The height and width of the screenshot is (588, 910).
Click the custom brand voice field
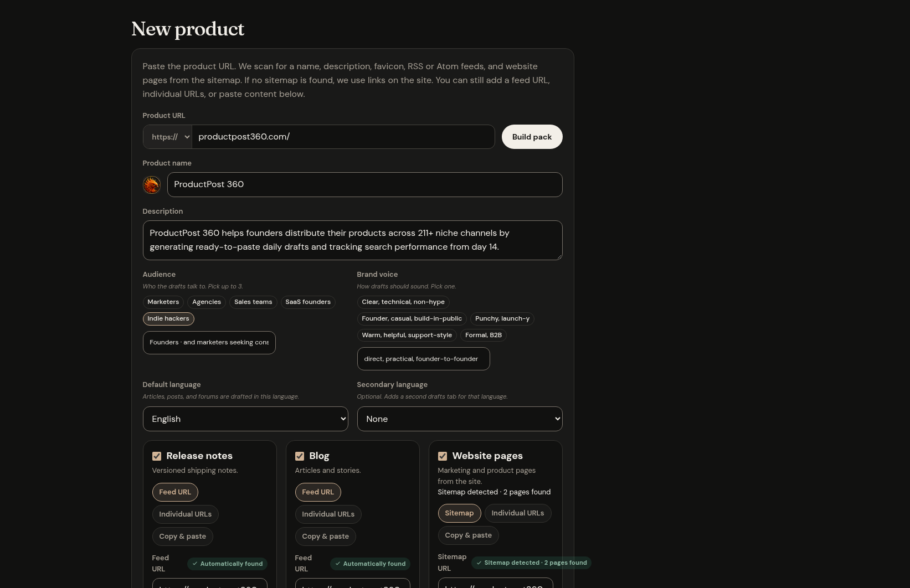423,359
